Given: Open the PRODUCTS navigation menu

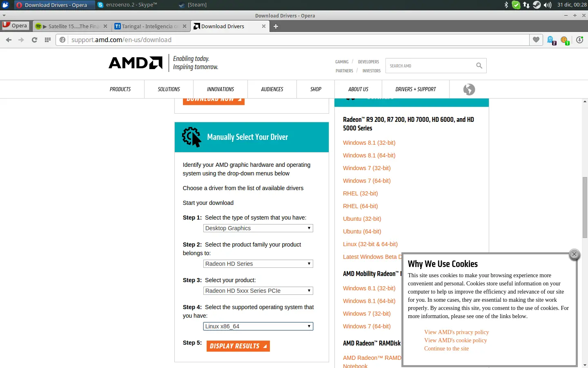Looking at the screenshot, I should 120,89.
